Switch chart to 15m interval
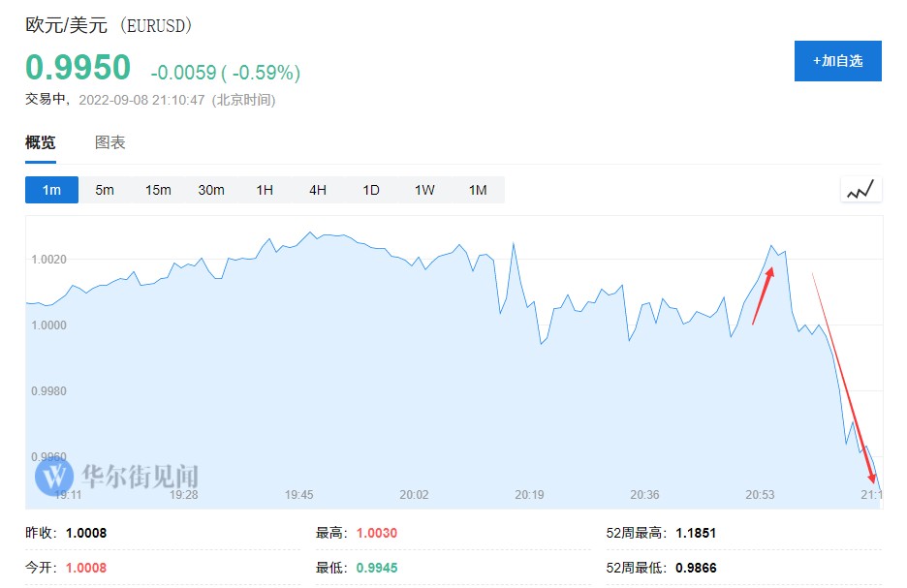Viewport: 907px width, 588px height. [x=158, y=190]
